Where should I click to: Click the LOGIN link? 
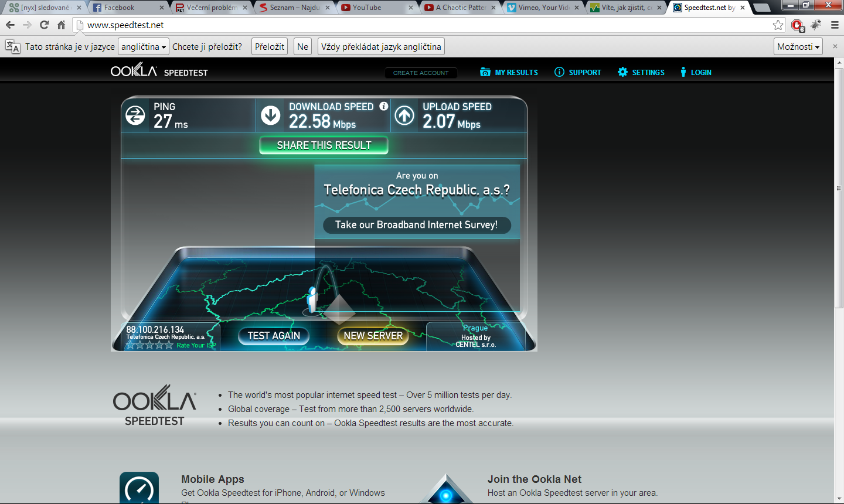tap(696, 72)
